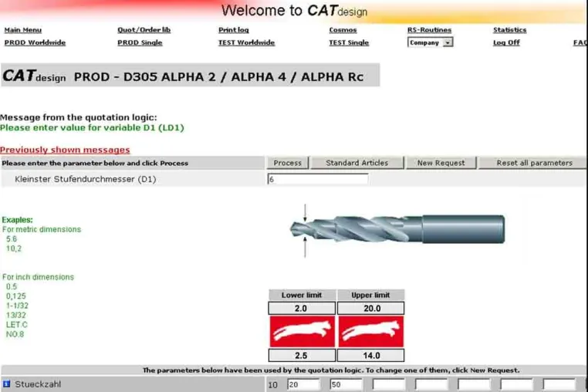View Statistics page
Viewport: 588px width, 392px height.
click(x=509, y=30)
